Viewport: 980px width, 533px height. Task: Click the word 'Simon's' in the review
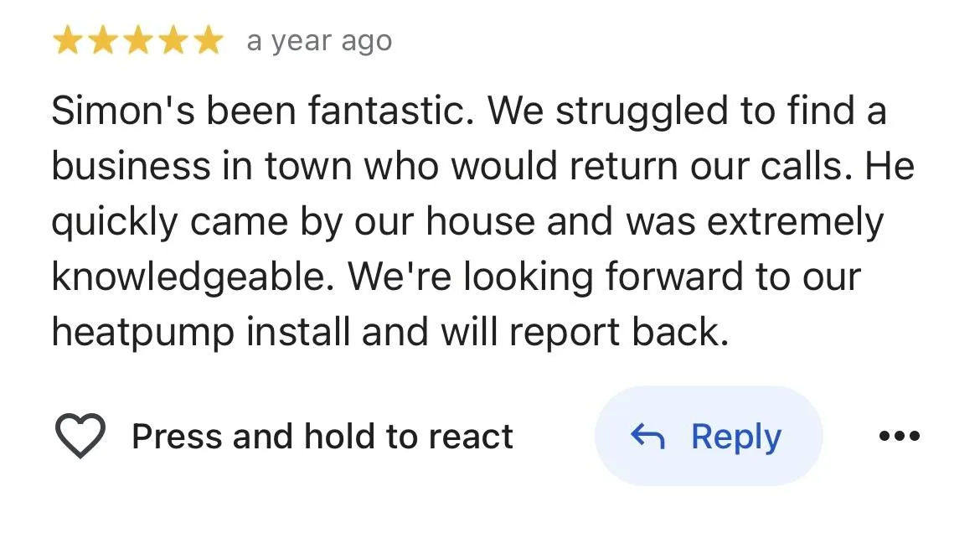pyautogui.click(x=123, y=111)
